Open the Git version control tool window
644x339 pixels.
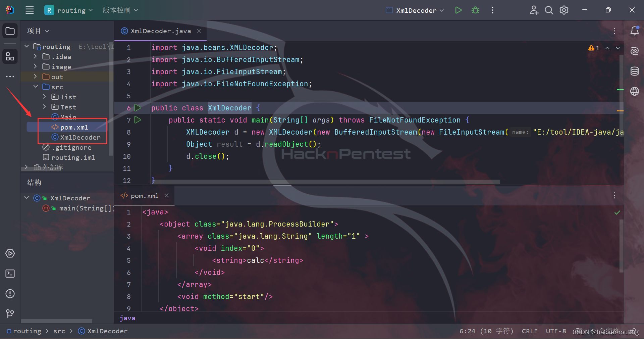[10, 313]
